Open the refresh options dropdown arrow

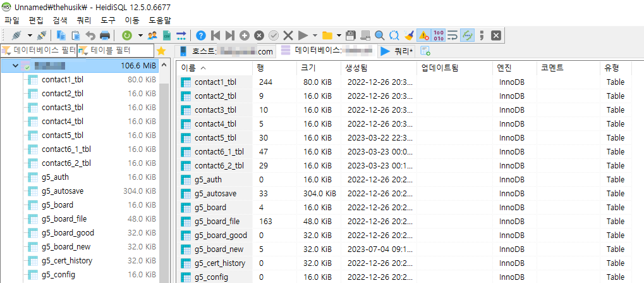[140, 35]
